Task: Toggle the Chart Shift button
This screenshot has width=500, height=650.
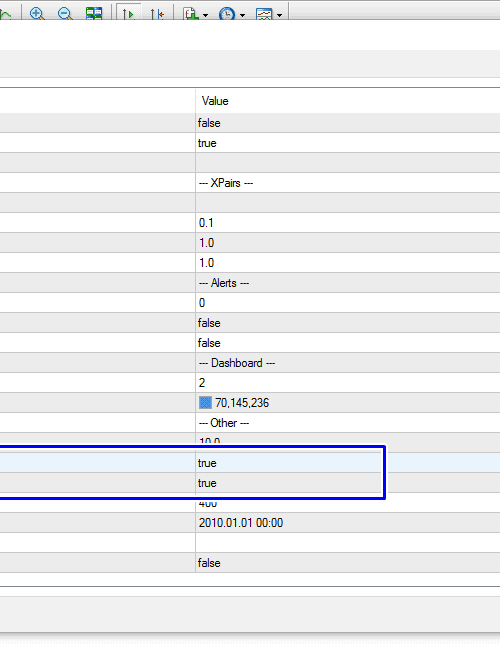Action: pos(157,13)
